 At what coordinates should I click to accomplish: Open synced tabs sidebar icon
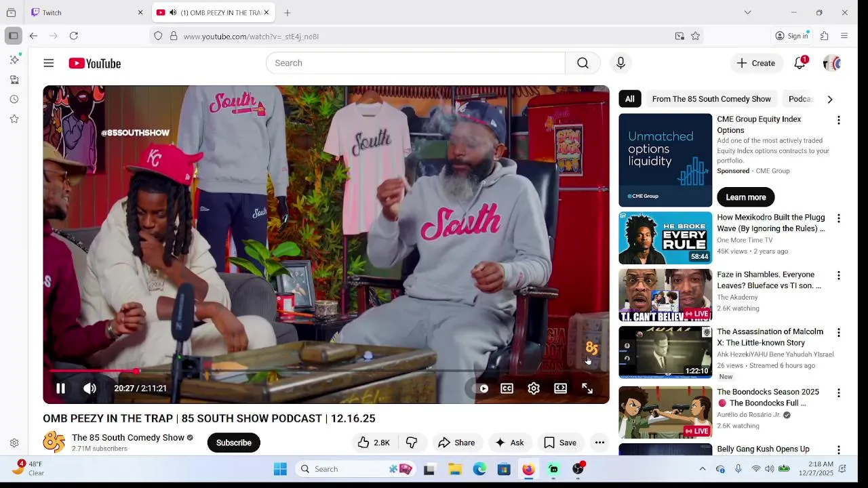pos(14,80)
